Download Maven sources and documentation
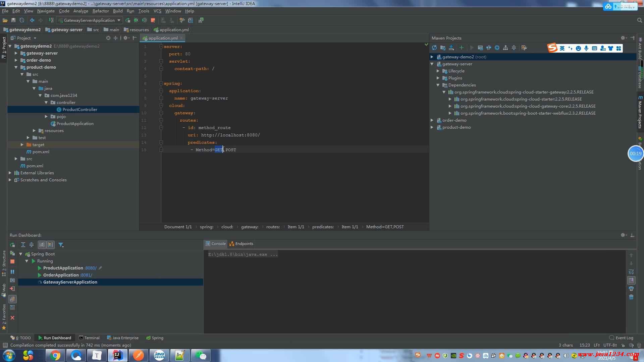 pyautogui.click(x=451, y=48)
